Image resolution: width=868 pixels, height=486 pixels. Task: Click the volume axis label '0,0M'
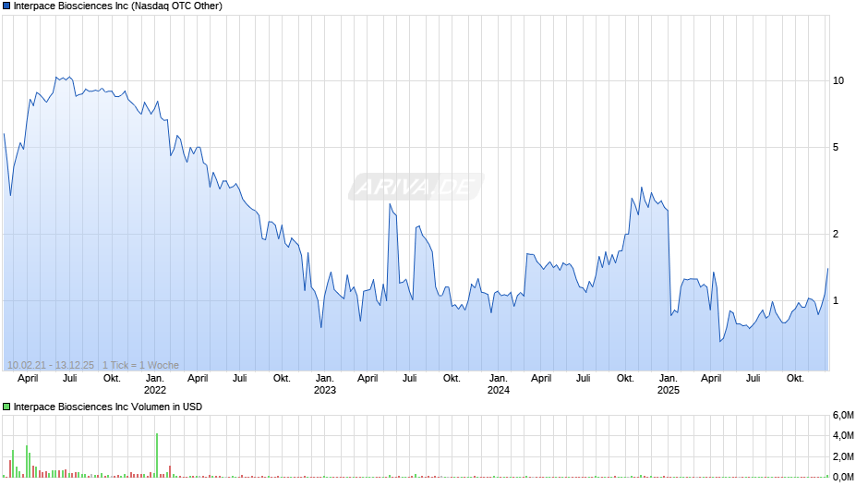843,477
